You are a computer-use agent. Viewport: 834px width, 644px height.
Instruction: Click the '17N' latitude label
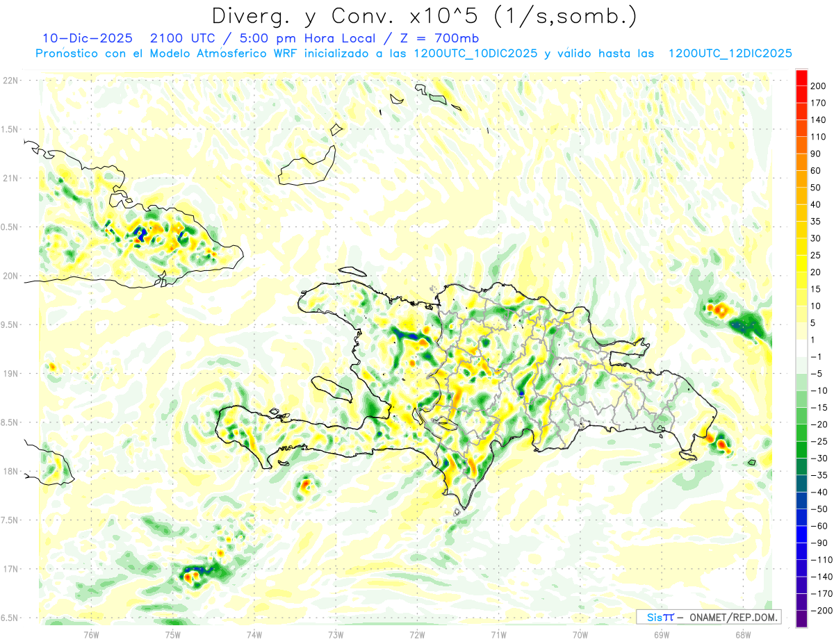coord(10,569)
